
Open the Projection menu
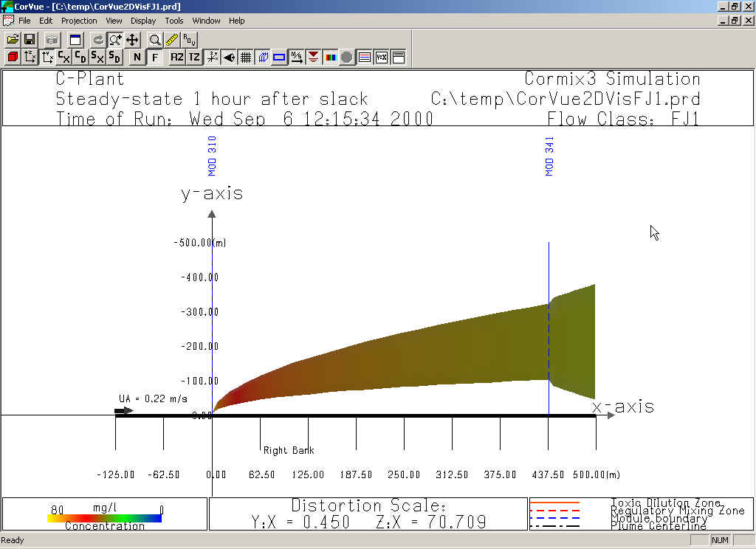click(x=79, y=21)
